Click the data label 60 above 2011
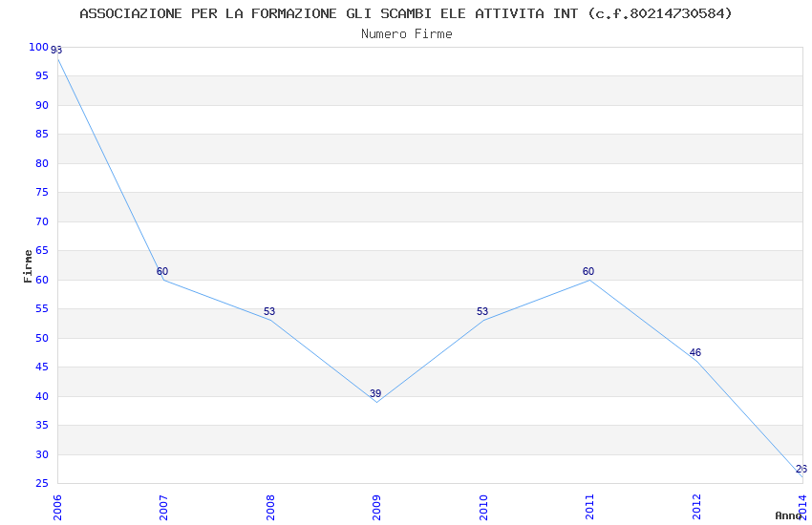The image size is (812, 525). [588, 271]
